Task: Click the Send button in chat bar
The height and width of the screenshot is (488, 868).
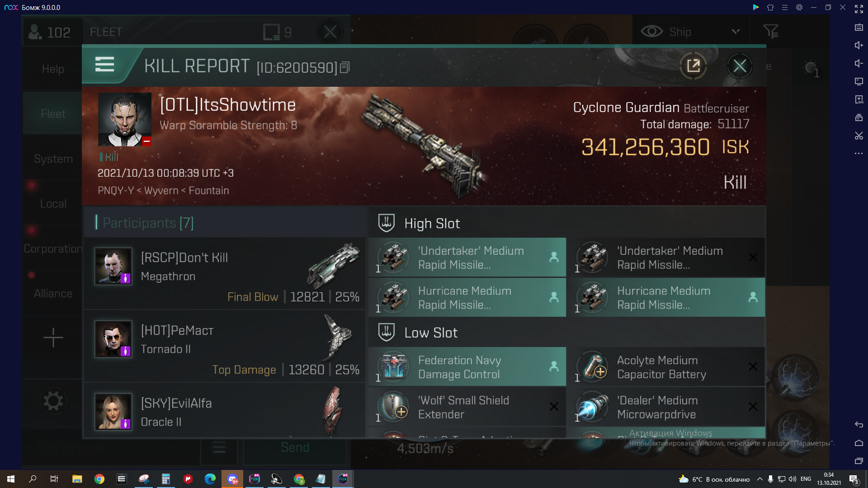Action: pos(295,448)
